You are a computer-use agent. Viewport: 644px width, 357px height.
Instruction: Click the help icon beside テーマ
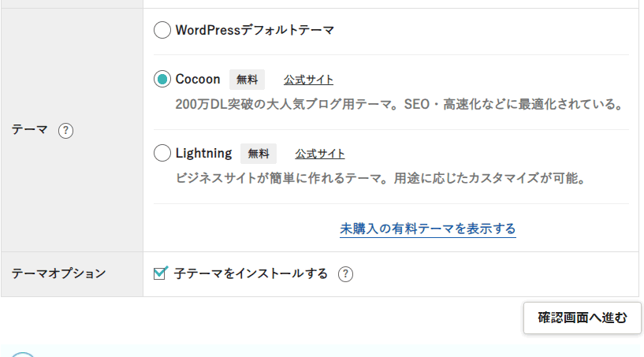click(x=66, y=130)
